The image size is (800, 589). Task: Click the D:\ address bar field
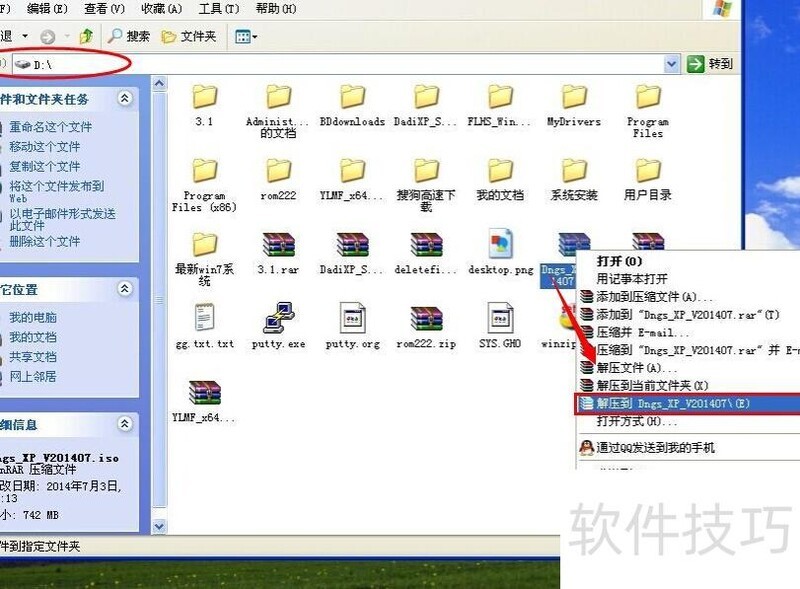tap(340, 64)
